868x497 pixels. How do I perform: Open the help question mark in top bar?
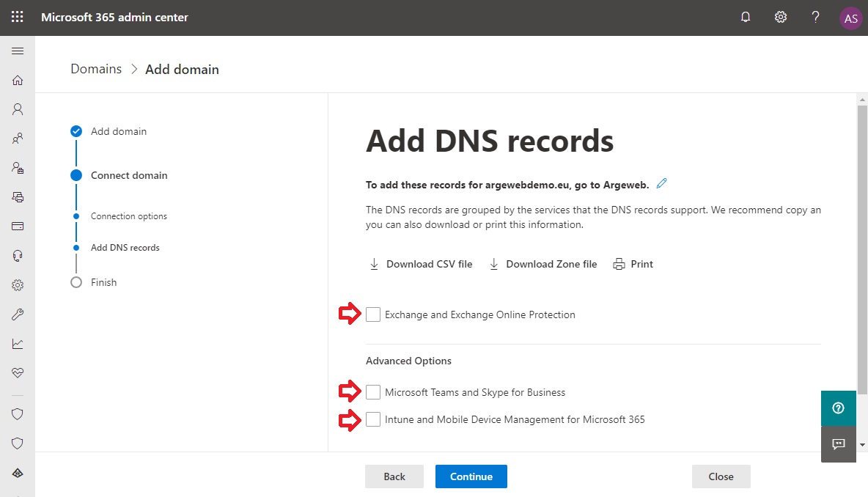coord(815,17)
